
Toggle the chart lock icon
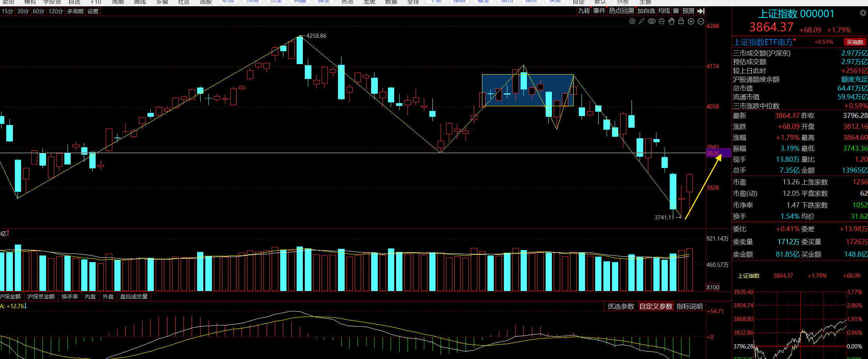(x=681, y=21)
